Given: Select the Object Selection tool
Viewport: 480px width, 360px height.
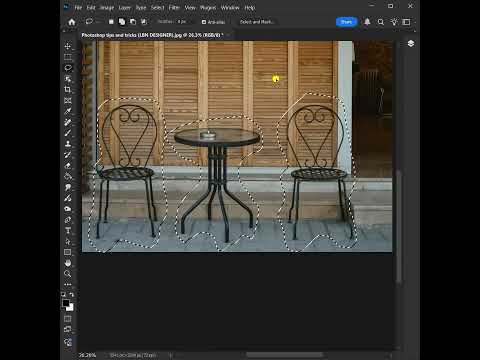Looking at the screenshot, I should [68, 79].
